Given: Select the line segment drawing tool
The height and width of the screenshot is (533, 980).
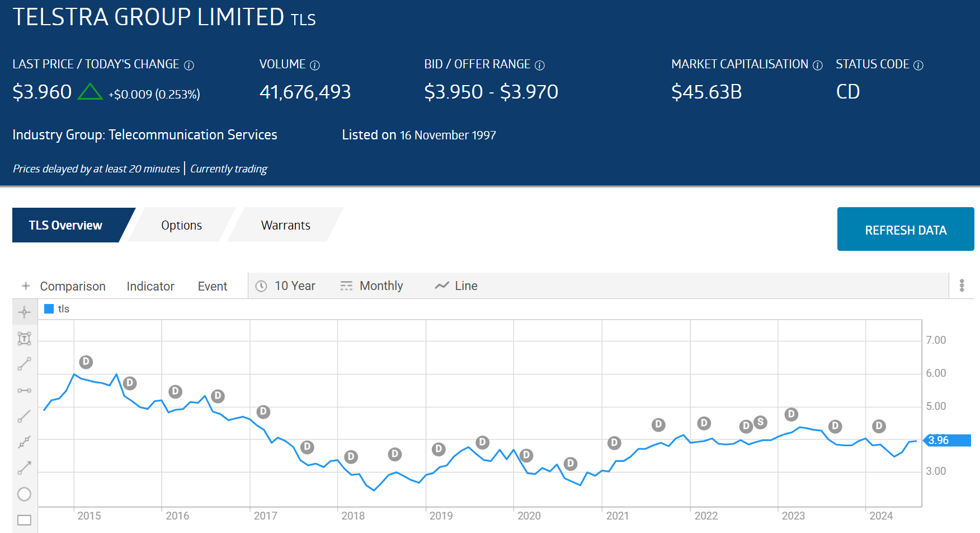Looking at the screenshot, I should [25, 364].
